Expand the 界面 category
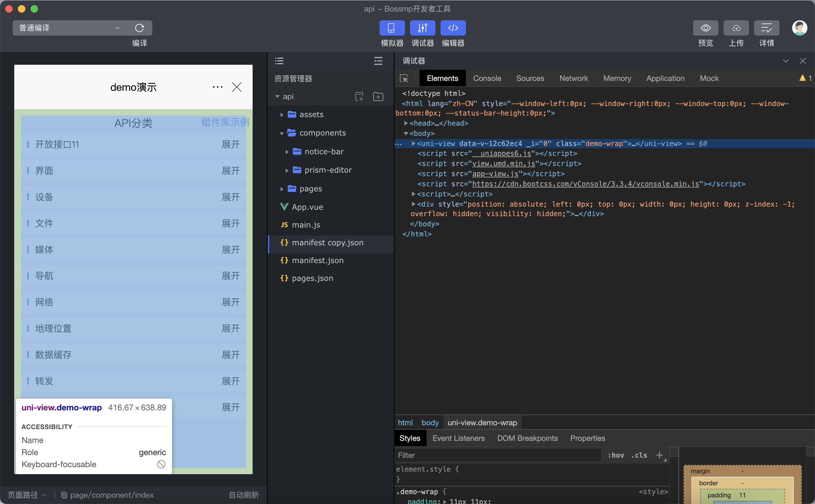Screen dimensions: 815x504 point(231,171)
